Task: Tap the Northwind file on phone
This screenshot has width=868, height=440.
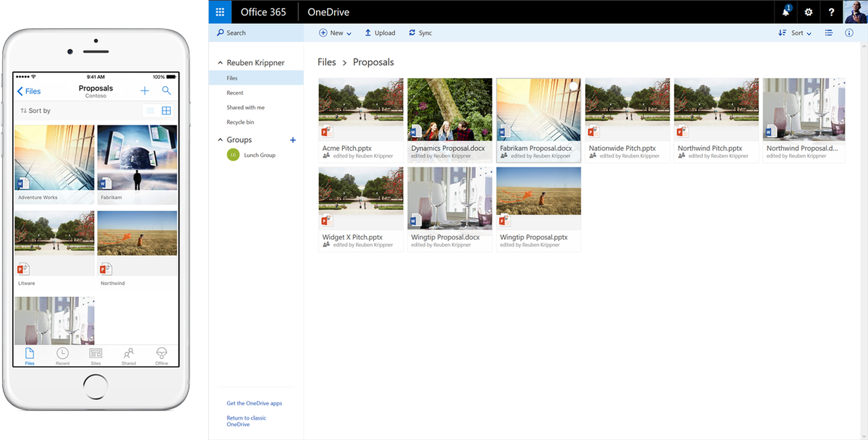Action: (137, 250)
